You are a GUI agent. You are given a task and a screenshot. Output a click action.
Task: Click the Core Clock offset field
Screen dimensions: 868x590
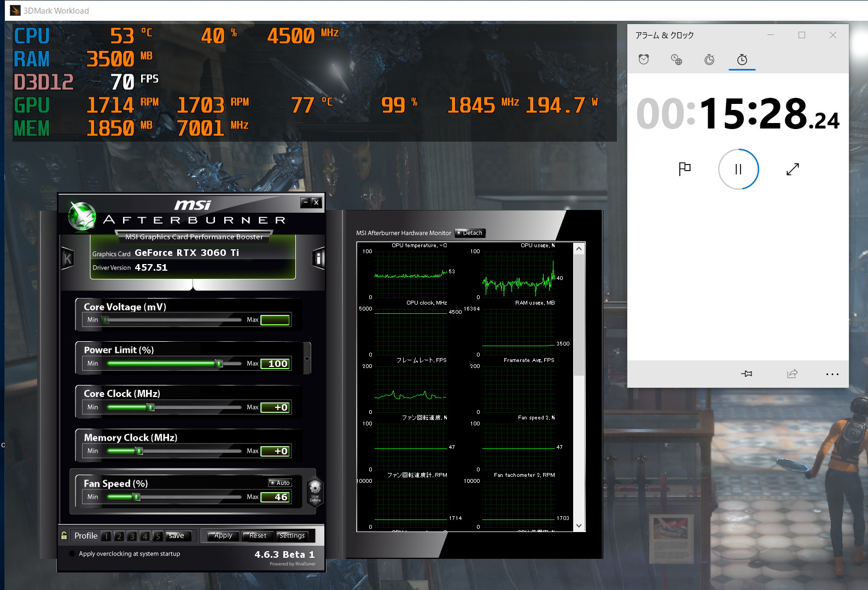pyautogui.click(x=275, y=407)
